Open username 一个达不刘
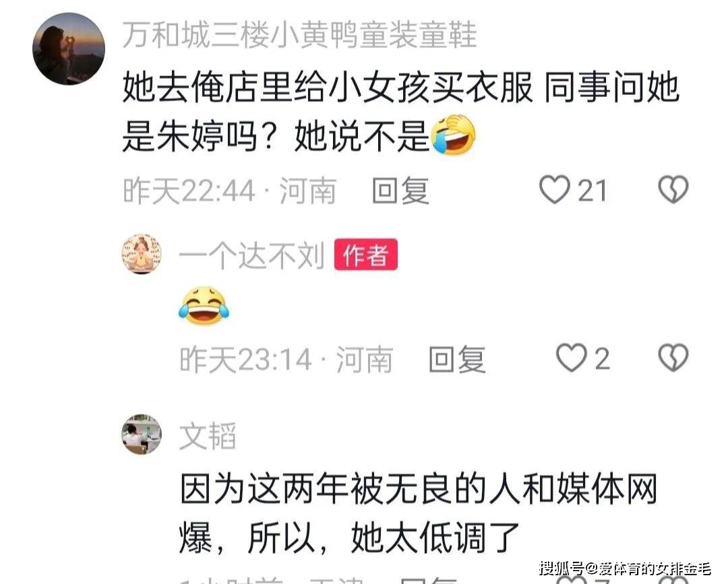The width and height of the screenshot is (728, 584). 251,255
